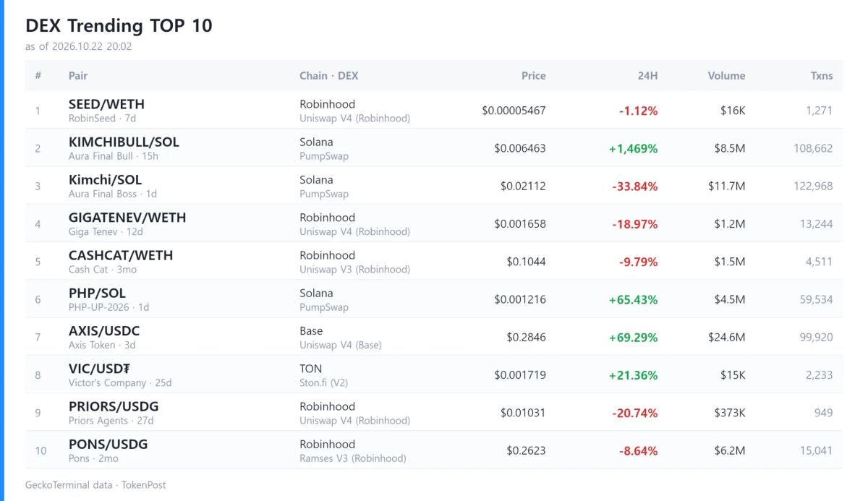Click the 'Aura Final Boss · 1d' subtitle
Viewport: 868px width, 501px height.
tap(113, 194)
